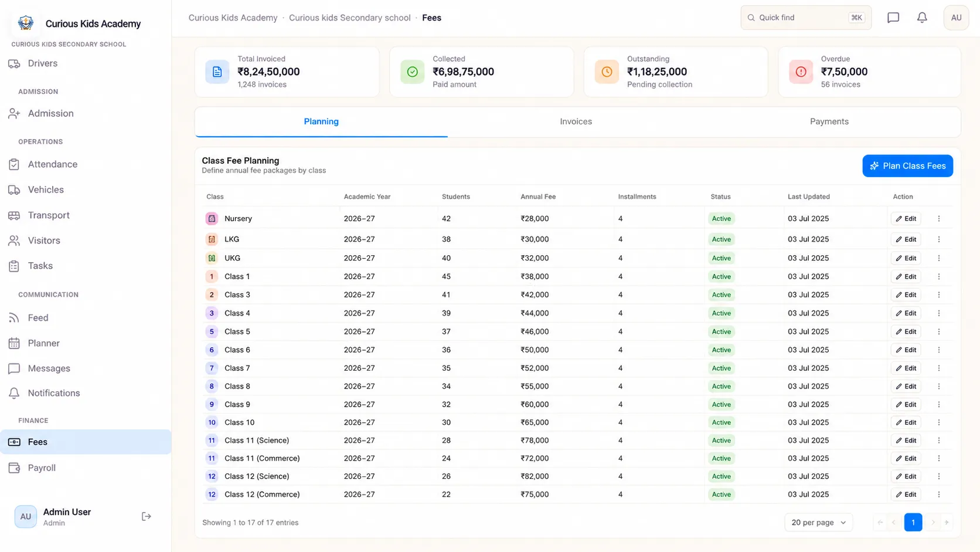Open the 20 per page dropdown
The image size is (980, 552).
pyautogui.click(x=818, y=522)
